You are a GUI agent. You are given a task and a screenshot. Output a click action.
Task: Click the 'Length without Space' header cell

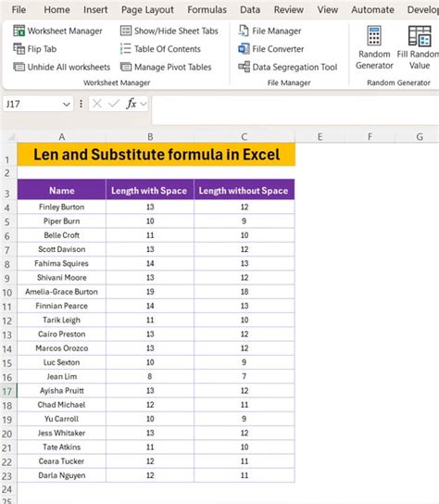click(245, 190)
